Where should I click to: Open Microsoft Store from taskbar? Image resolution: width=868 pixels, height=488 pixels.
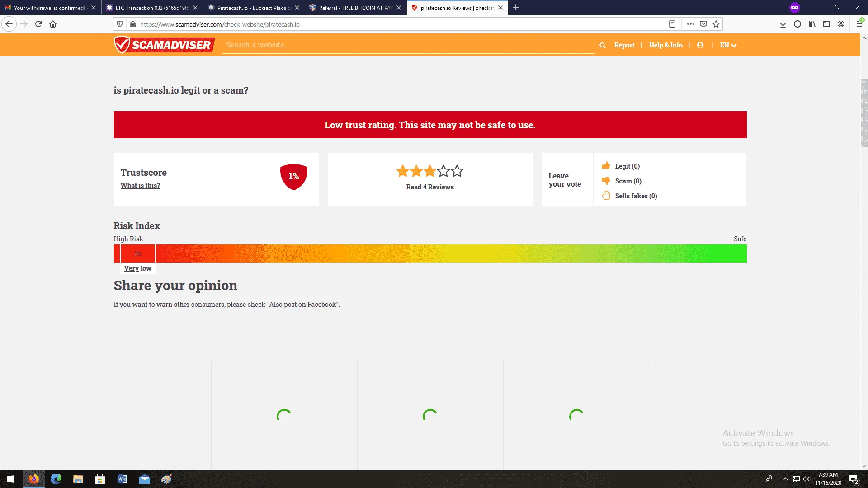click(100, 479)
